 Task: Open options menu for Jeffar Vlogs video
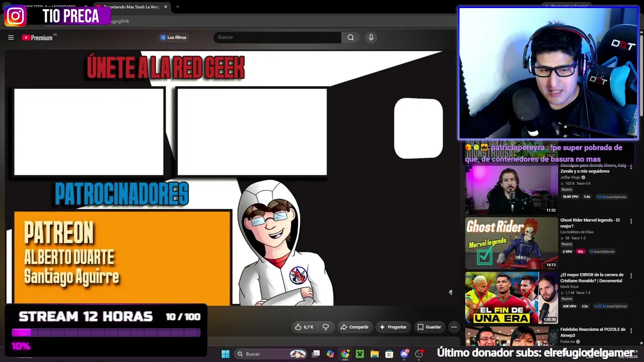[631, 166]
